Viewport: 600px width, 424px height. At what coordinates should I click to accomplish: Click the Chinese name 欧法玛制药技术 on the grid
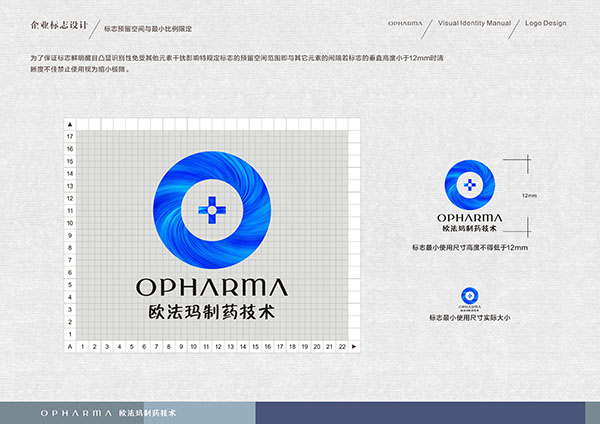point(212,312)
